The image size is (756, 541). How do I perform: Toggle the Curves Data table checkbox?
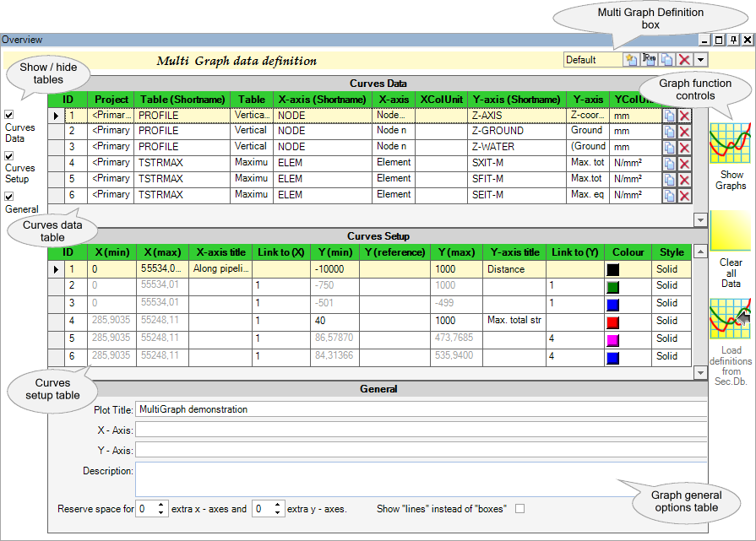click(x=9, y=115)
